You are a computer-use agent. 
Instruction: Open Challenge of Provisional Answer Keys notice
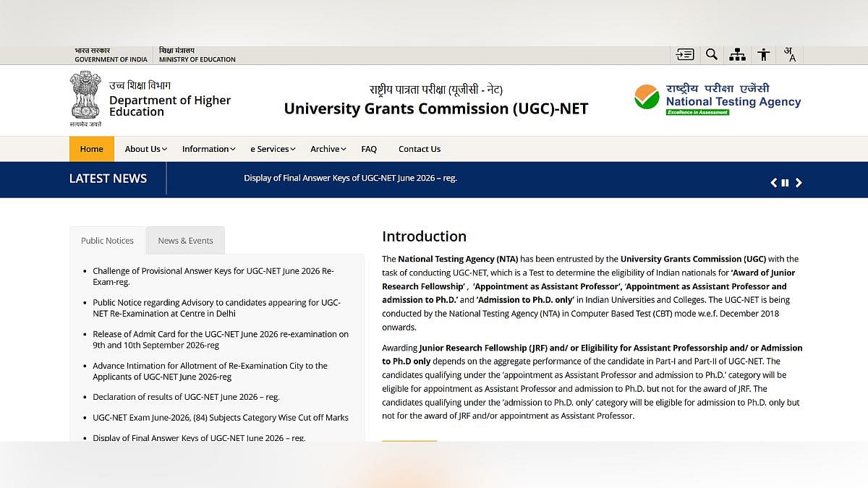(213, 277)
